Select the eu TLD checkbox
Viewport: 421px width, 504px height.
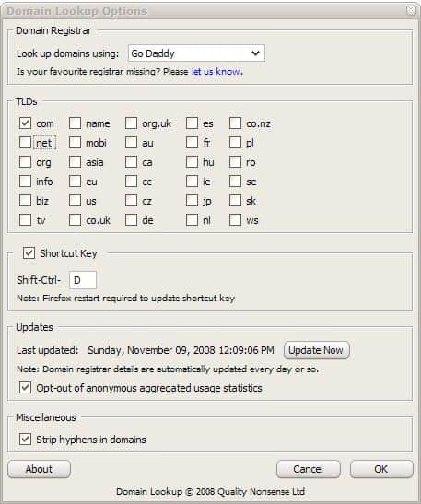[x=75, y=182]
